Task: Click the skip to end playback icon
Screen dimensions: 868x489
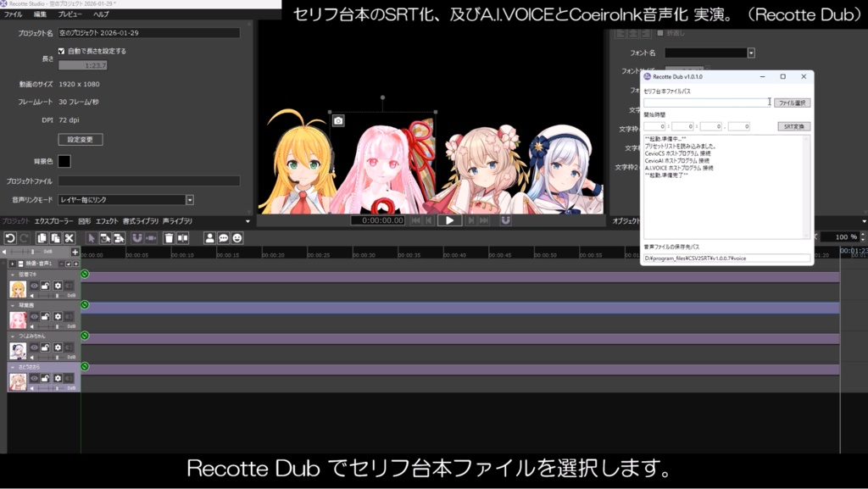Action: (x=484, y=220)
